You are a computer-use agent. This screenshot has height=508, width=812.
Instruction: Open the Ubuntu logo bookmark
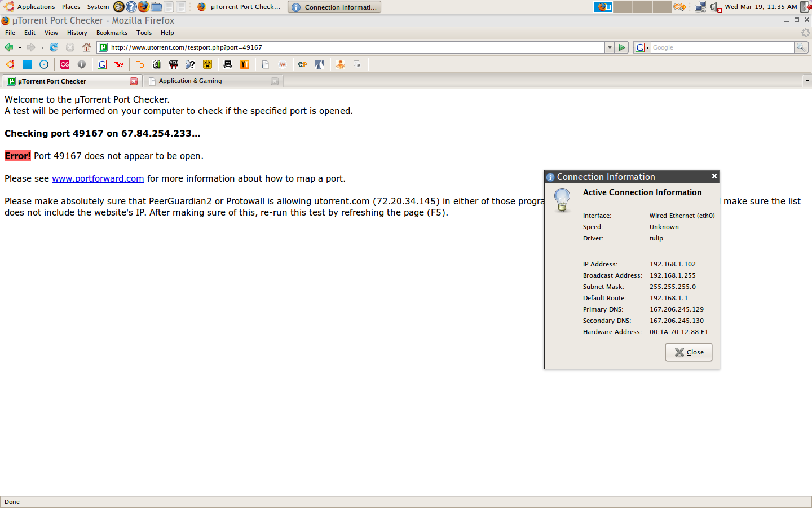(x=10, y=64)
